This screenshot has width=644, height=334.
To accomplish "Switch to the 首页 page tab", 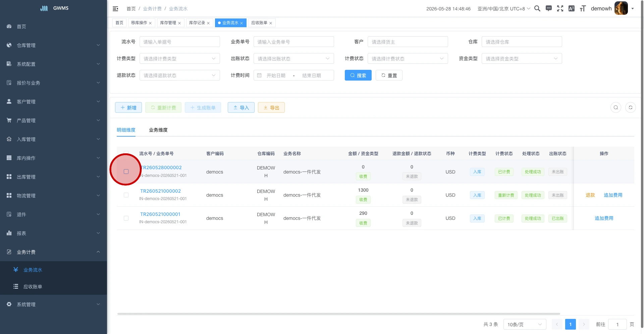I will coord(119,23).
